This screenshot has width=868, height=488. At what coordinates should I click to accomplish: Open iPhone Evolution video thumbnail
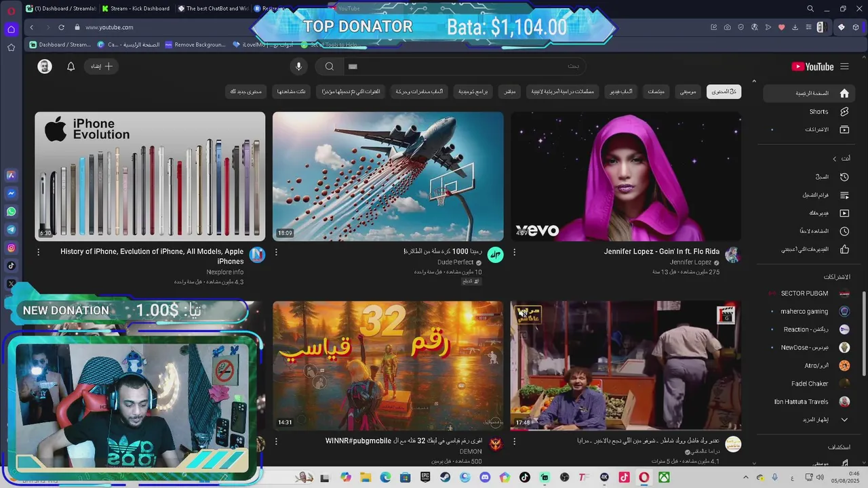[x=150, y=176]
